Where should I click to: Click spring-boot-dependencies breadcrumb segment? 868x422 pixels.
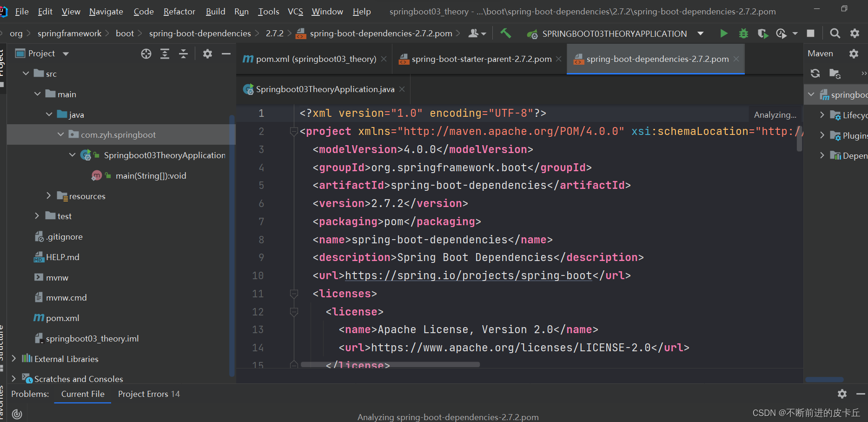click(200, 33)
